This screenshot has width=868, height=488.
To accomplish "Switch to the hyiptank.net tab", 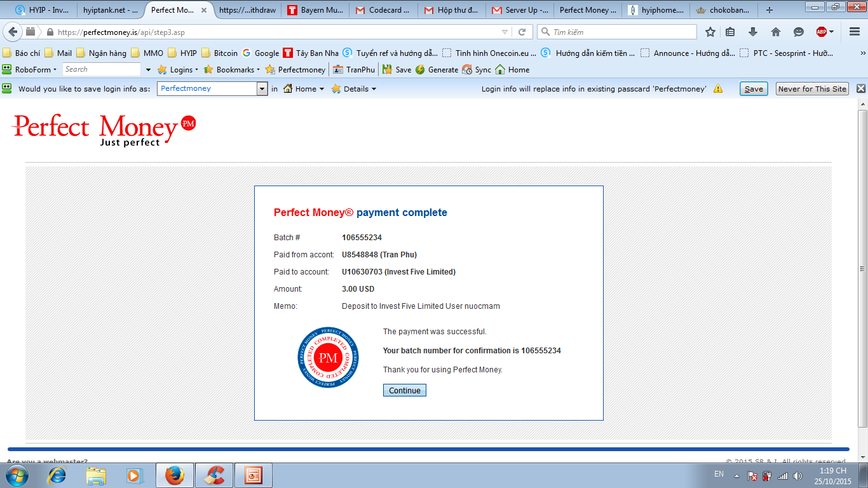I will (x=111, y=10).
